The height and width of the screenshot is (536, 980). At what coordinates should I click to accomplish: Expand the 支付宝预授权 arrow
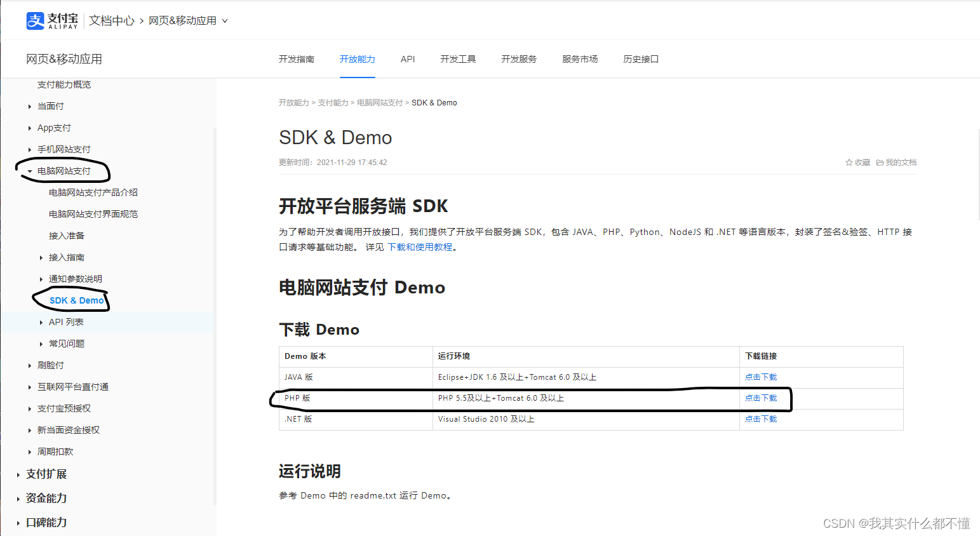coord(30,409)
